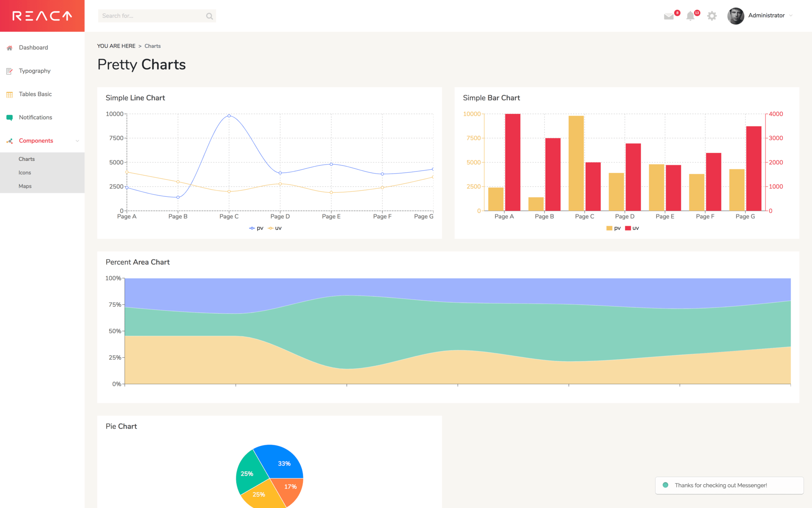Click the Charts breadcrumb link
The height and width of the screenshot is (508, 812).
point(152,46)
